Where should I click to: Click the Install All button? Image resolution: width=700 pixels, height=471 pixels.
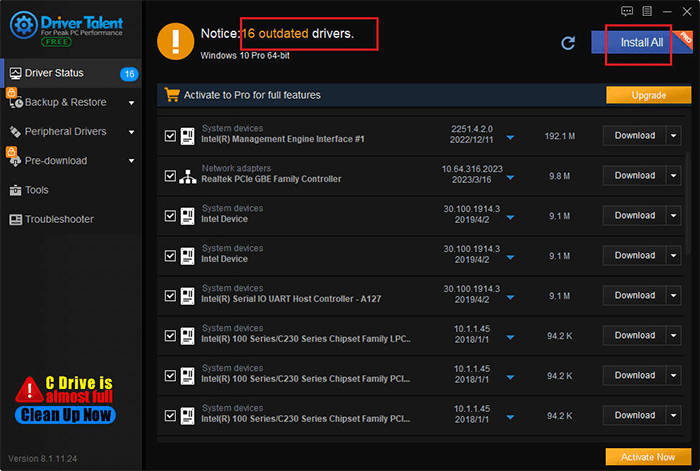pos(642,42)
